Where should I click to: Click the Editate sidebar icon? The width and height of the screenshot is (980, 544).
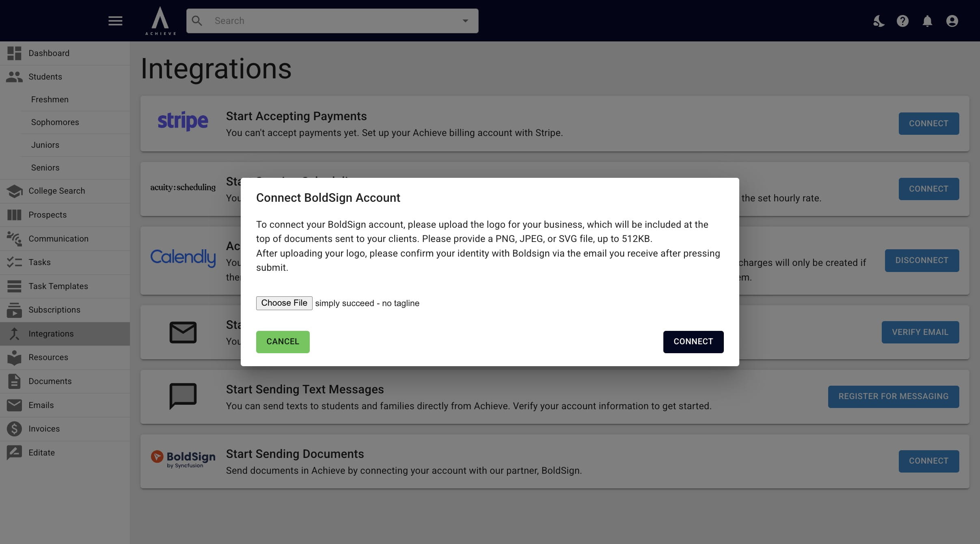pyautogui.click(x=14, y=453)
